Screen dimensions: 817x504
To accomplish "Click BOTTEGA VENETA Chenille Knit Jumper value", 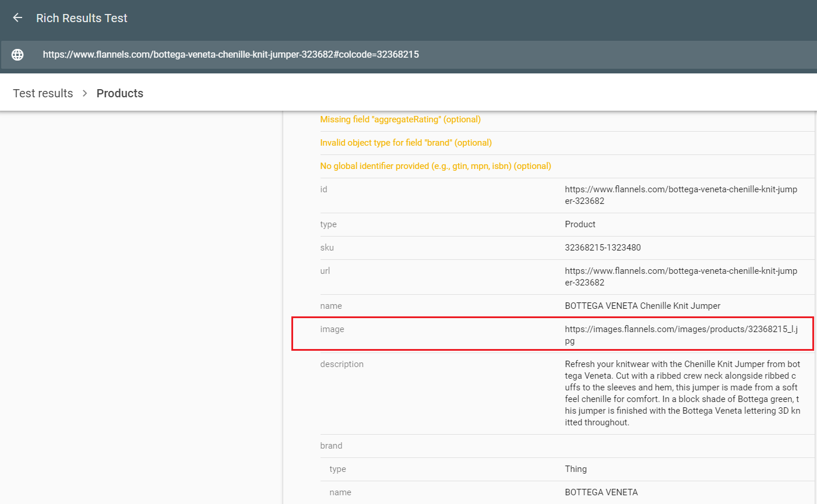I will point(643,306).
